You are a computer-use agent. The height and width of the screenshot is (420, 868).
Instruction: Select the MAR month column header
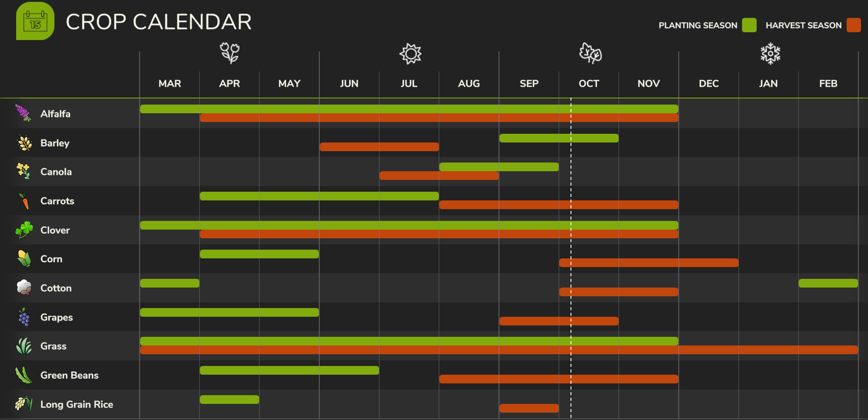click(x=170, y=84)
